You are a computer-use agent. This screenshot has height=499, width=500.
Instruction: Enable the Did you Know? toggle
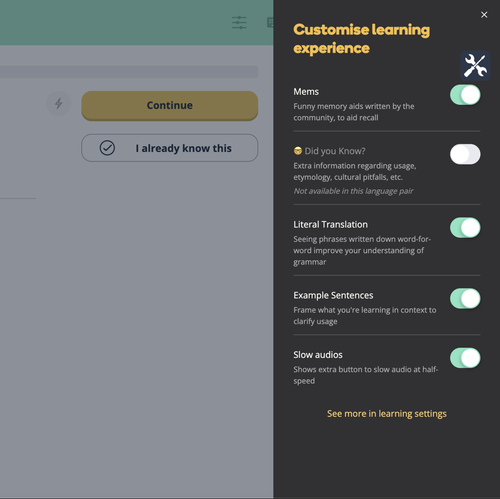(465, 154)
